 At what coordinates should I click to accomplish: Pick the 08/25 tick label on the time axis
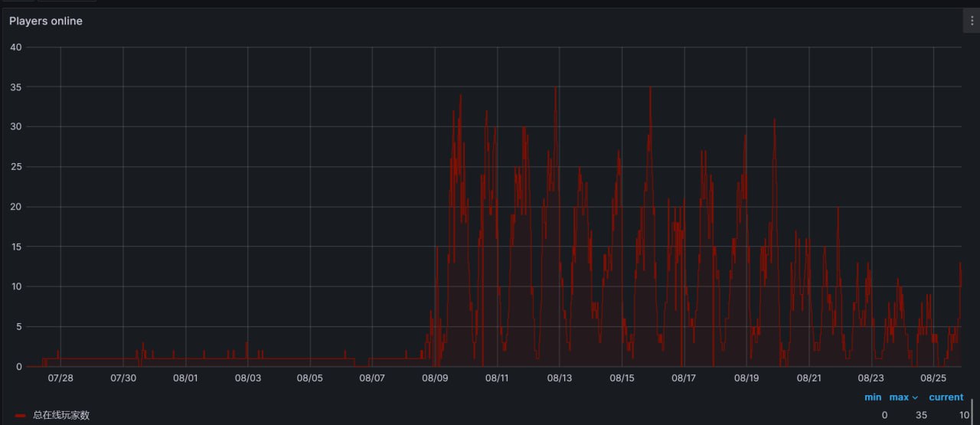[934, 378]
